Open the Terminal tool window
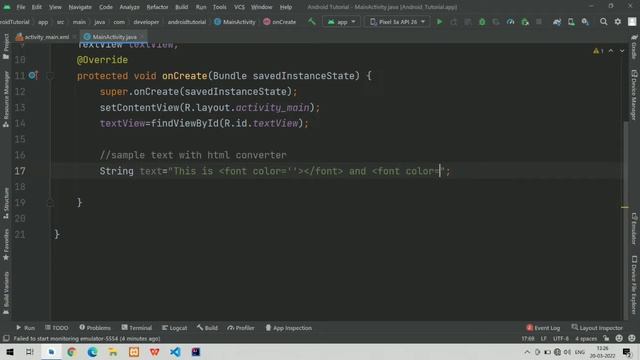Image resolution: width=640 pixels, height=360 pixels. click(x=136, y=328)
